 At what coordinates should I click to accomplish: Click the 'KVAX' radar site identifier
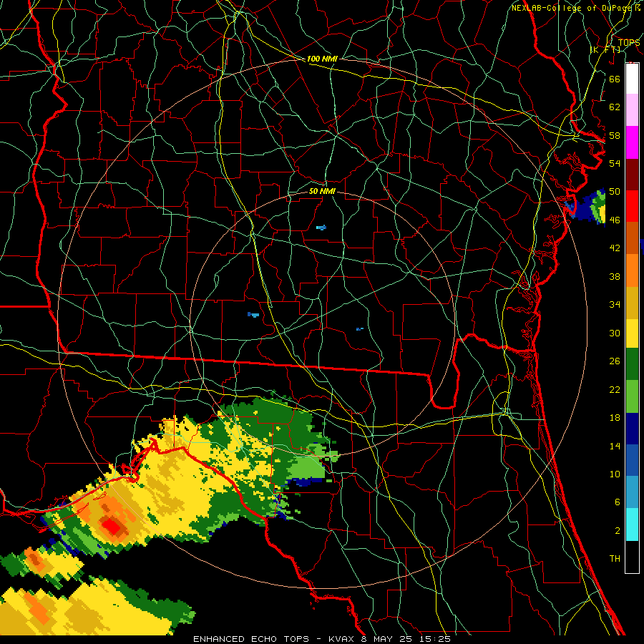[x=342, y=639]
